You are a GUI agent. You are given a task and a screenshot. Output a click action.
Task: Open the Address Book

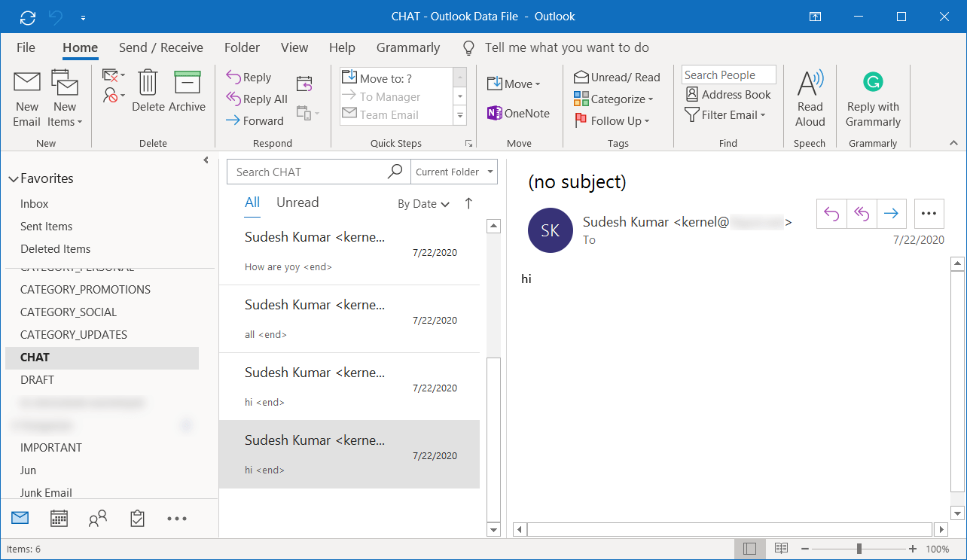coord(728,95)
